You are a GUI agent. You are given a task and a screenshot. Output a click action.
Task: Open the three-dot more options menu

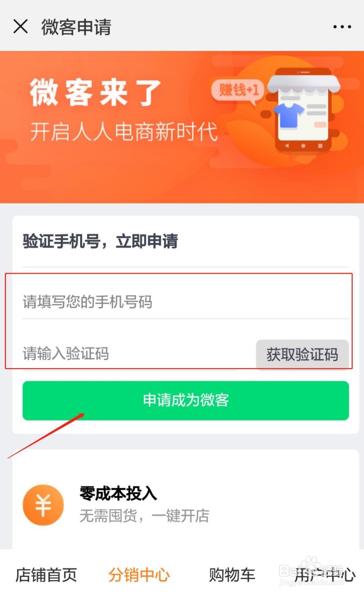coord(342,27)
